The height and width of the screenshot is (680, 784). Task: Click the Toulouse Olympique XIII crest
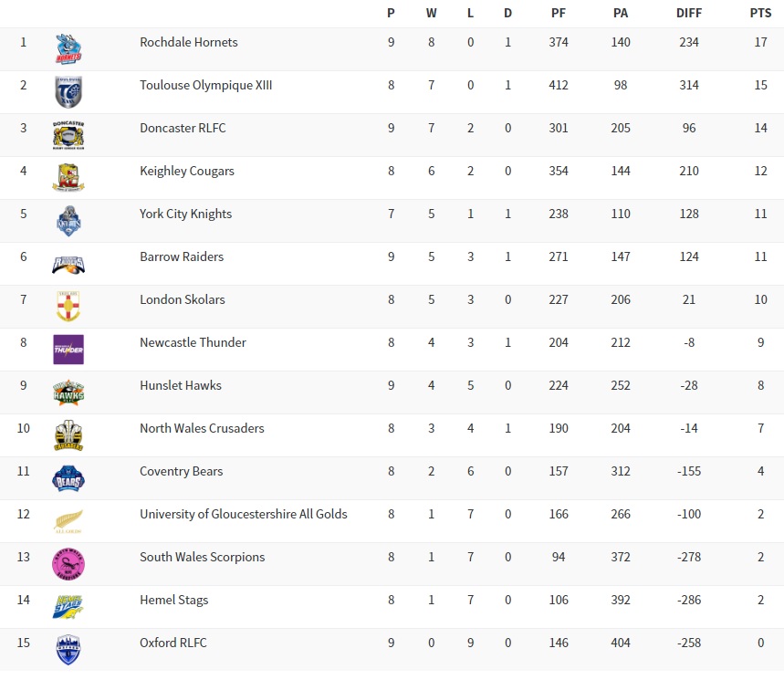point(68,92)
